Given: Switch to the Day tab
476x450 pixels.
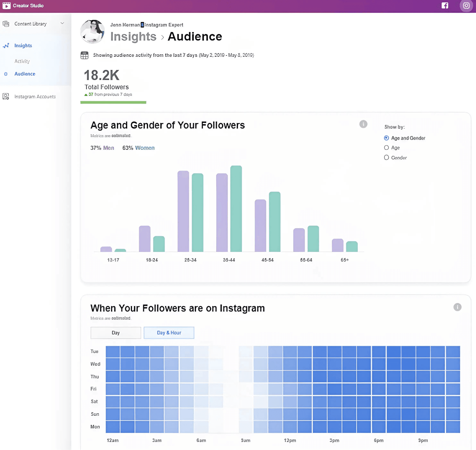Looking at the screenshot, I should (116, 333).
